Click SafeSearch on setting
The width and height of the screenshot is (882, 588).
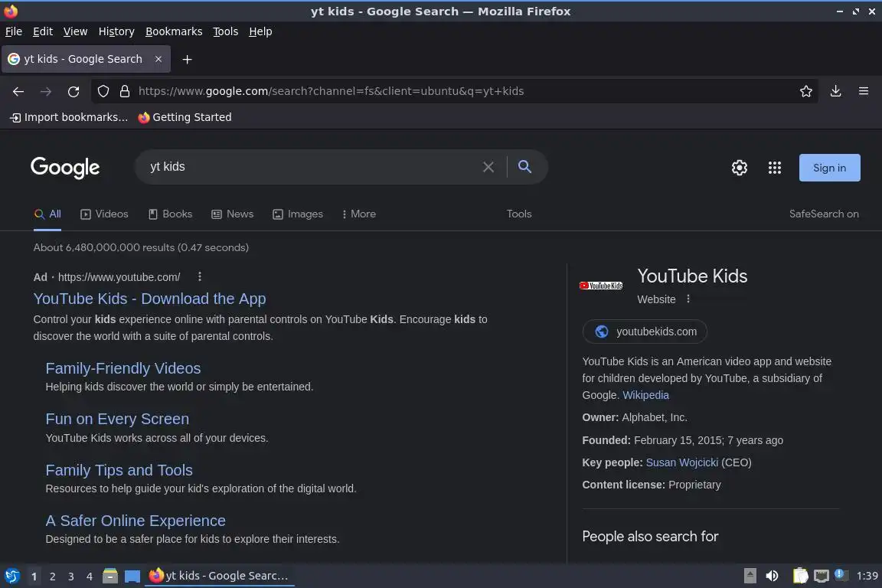[824, 214]
